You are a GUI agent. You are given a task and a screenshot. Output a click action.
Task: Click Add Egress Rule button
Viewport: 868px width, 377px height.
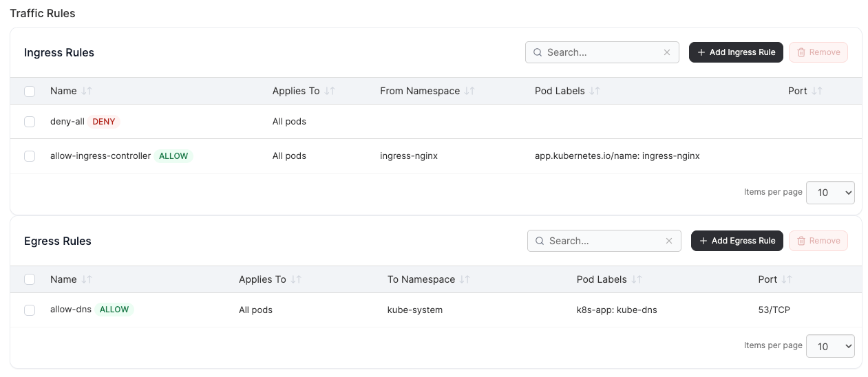point(737,241)
